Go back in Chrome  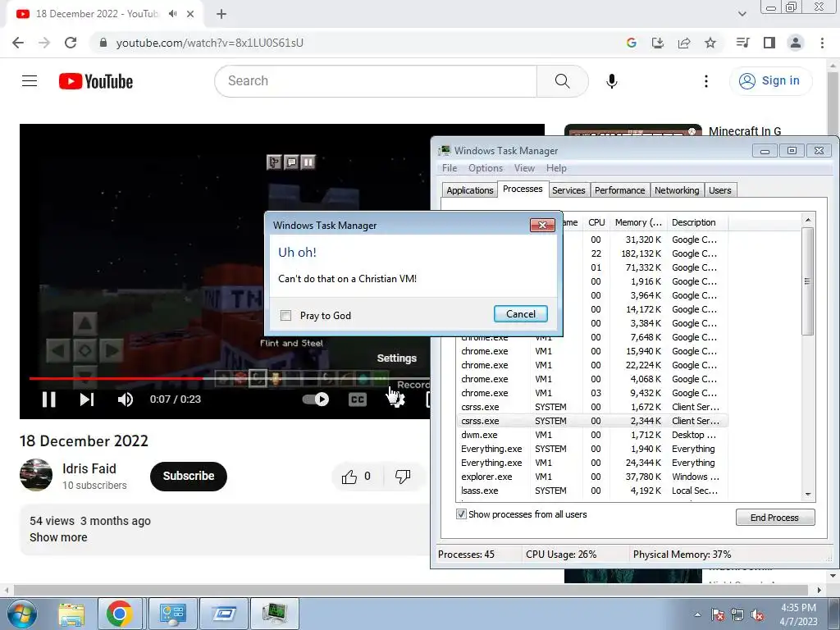(x=18, y=43)
